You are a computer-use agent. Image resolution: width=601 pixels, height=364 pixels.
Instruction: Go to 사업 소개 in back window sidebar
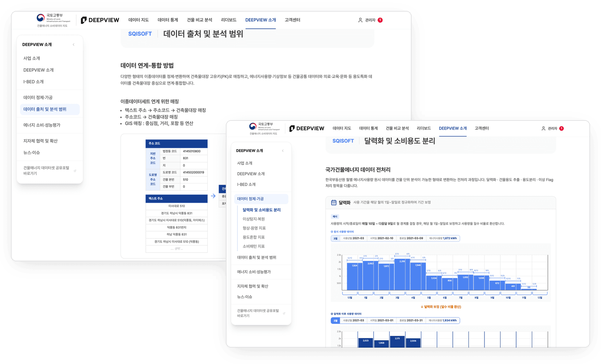coord(32,58)
